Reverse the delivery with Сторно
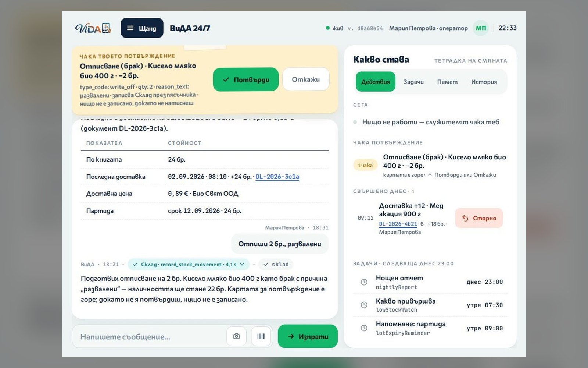This screenshot has height=368, width=588. click(x=479, y=218)
